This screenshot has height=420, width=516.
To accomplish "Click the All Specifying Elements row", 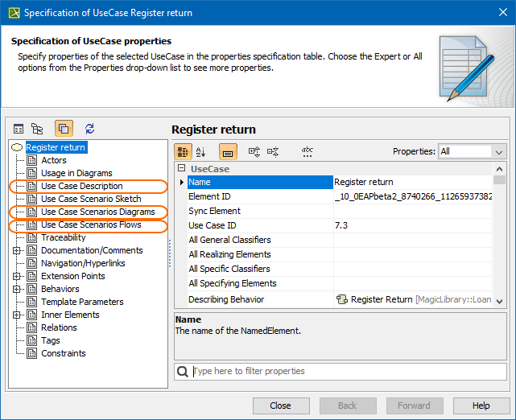I will pyautogui.click(x=340, y=283).
